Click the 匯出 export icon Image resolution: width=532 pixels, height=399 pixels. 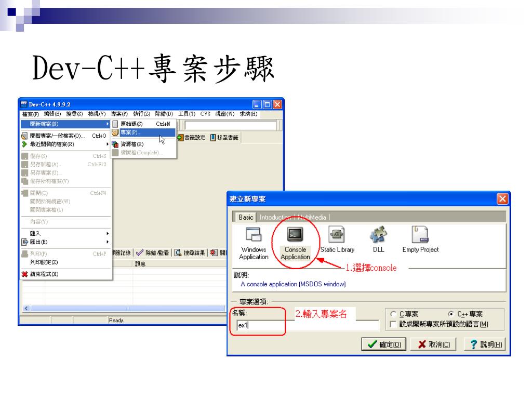pos(24,242)
